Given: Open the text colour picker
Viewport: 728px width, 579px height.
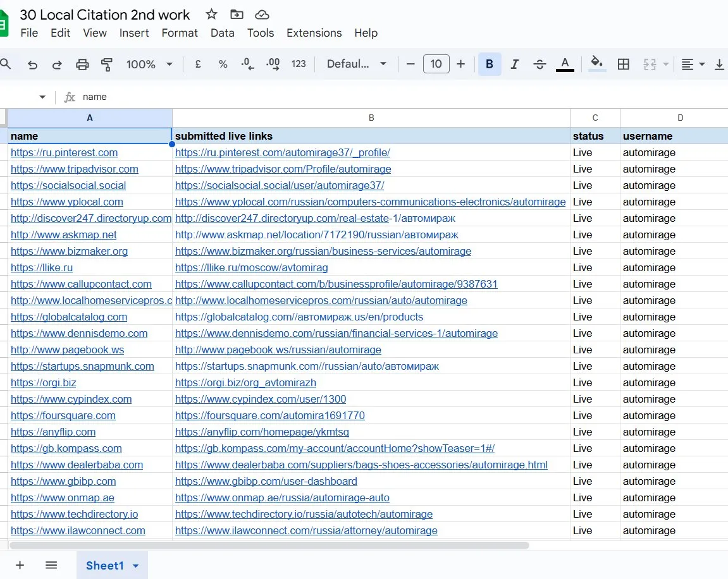Looking at the screenshot, I should point(565,64).
